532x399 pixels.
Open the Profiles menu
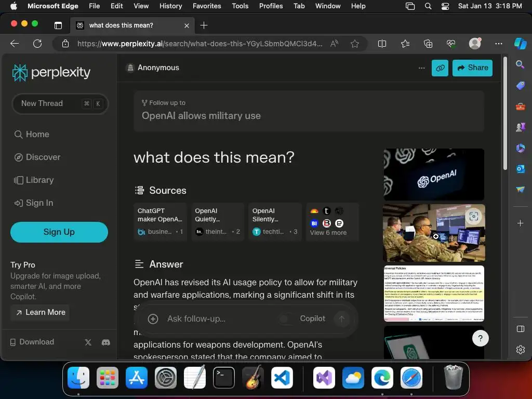[271, 6]
